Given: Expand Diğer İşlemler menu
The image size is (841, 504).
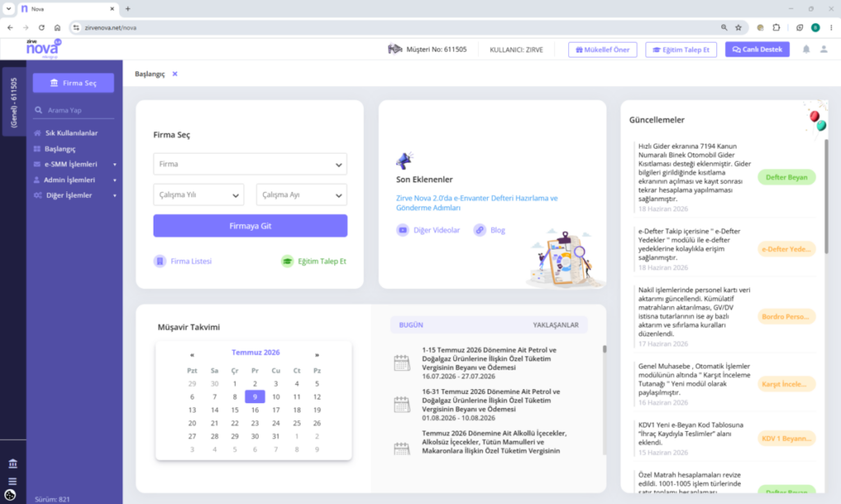Looking at the screenshot, I should pyautogui.click(x=74, y=195).
